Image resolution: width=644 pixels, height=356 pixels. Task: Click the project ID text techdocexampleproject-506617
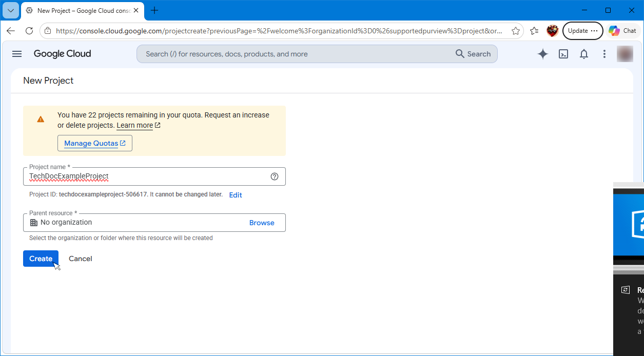click(x=103, y=195)
